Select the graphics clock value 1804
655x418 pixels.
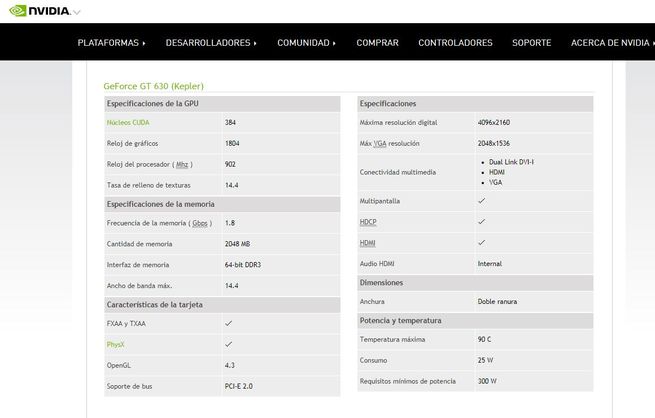coord(232,143)
